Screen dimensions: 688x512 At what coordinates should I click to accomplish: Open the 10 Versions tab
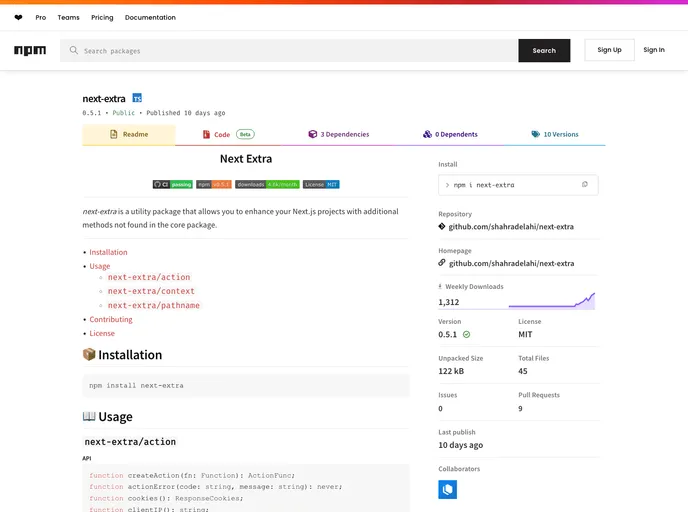click(554, 134)
